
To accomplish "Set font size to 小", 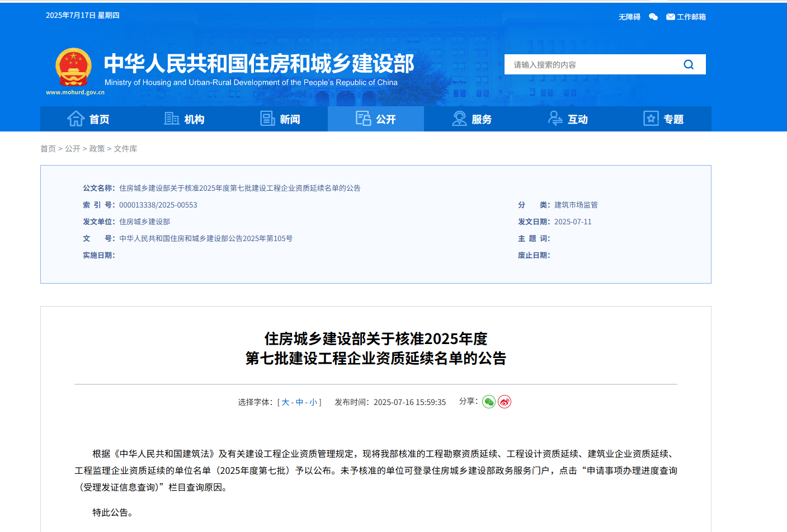I will point(313,402).
